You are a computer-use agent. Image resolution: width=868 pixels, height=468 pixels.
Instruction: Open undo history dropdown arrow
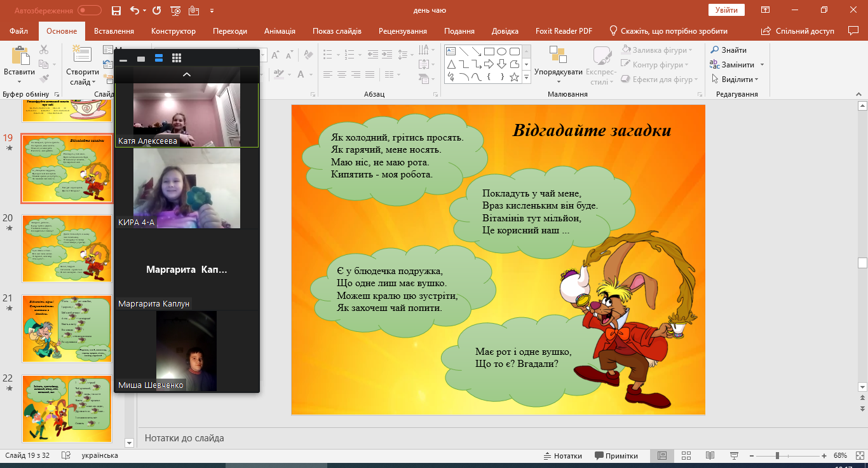[x=145, y=11]
